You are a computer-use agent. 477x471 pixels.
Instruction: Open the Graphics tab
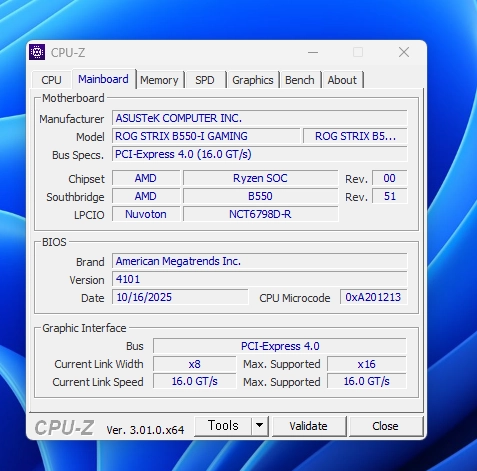(x=253, y=80)
